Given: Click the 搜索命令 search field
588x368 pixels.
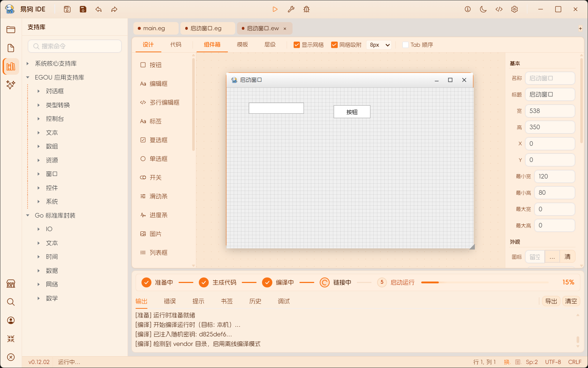Looking at the screenshot, I should click(75, 46).
